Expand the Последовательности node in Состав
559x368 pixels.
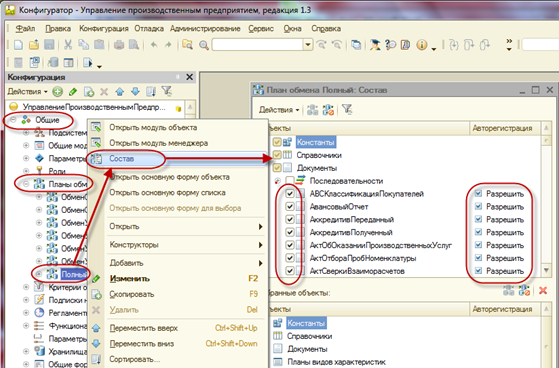coord(277,181)
